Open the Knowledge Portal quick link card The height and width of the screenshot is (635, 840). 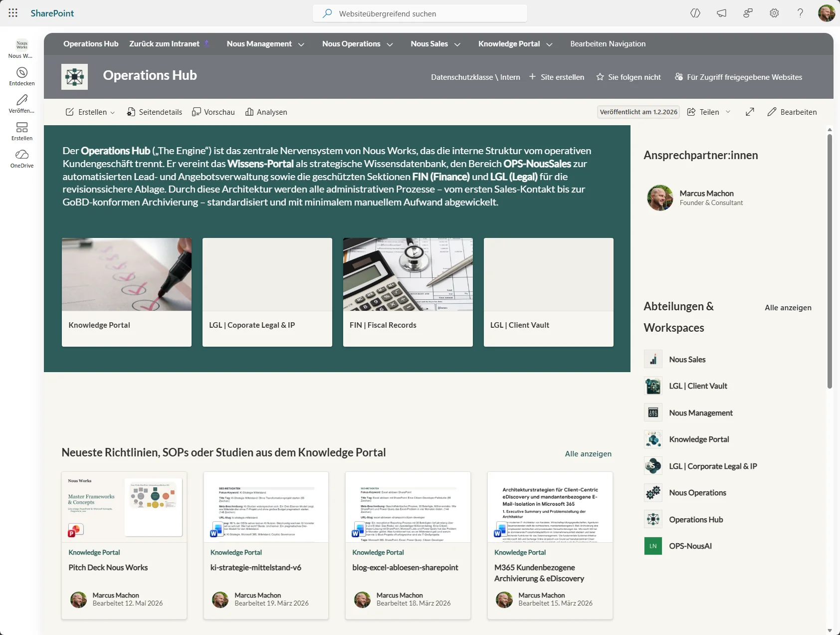click(127, 292)
